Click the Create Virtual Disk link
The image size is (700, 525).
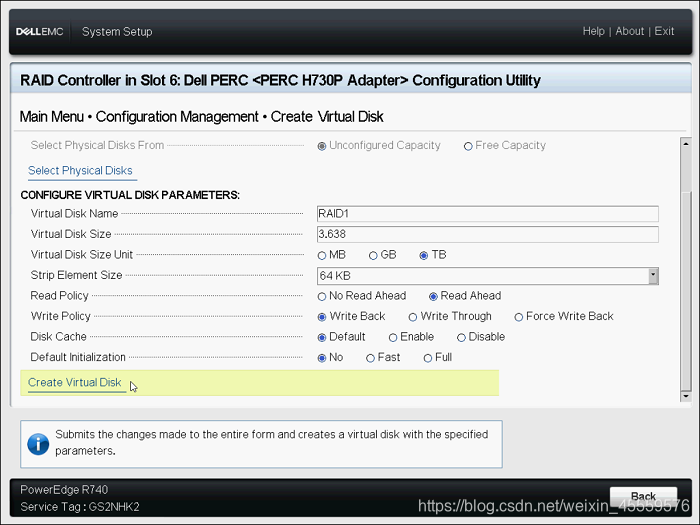click(75, 383)
